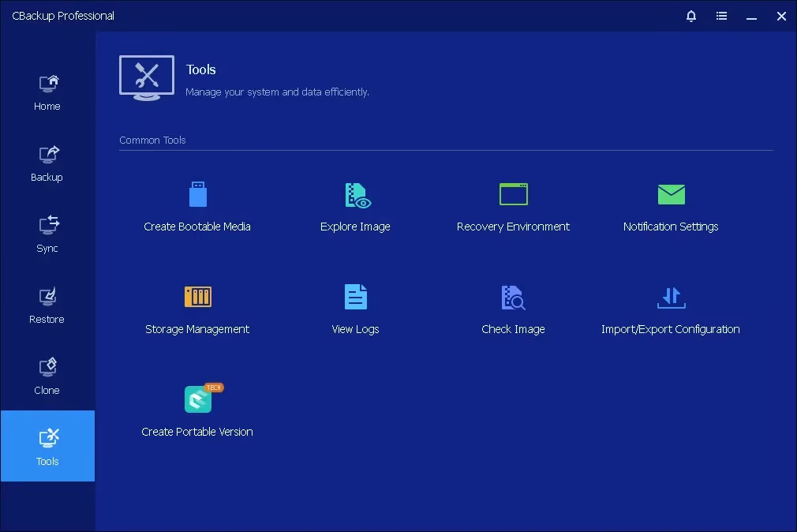The height and width of the screenshot is (532, 797).
Task: Go to the Home tab
Action: coord(47,92)
